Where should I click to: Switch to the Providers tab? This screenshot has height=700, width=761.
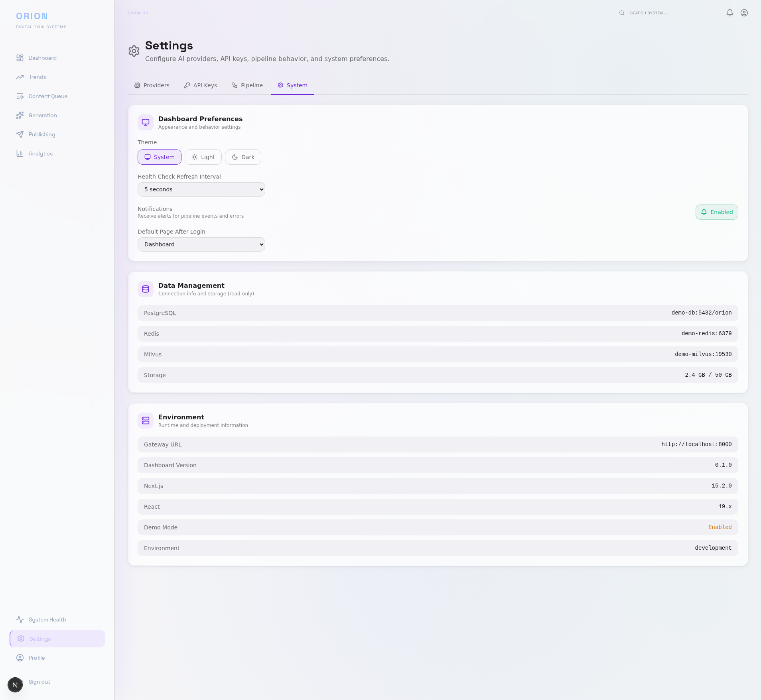152,85
